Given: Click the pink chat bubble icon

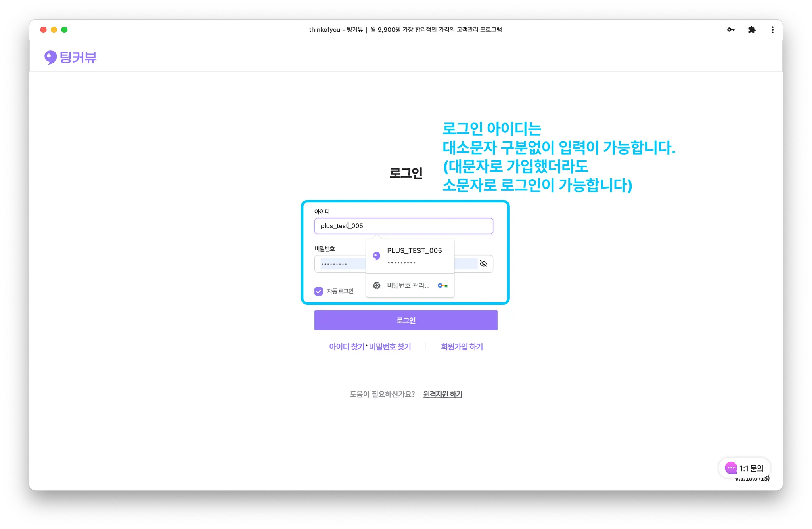Looking at the screenshot, I should point(731,468).
